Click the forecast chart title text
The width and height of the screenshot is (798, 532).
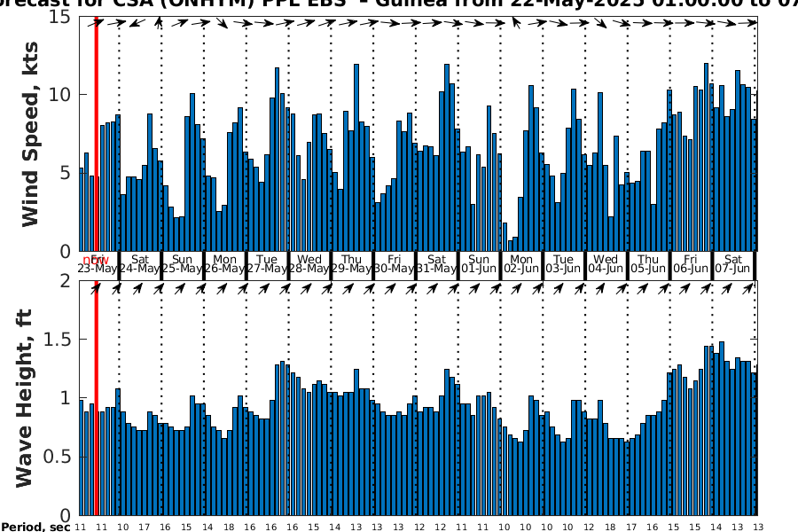(399, 4)
